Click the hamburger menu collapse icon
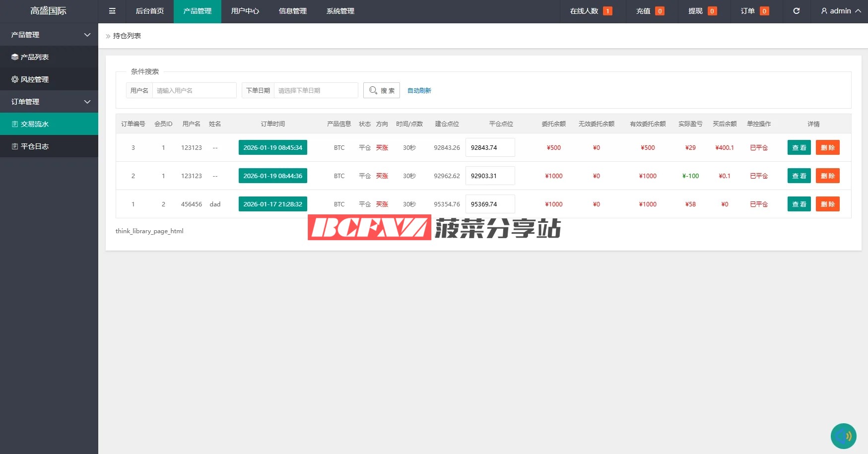868x454 pixels. point(112,11)
